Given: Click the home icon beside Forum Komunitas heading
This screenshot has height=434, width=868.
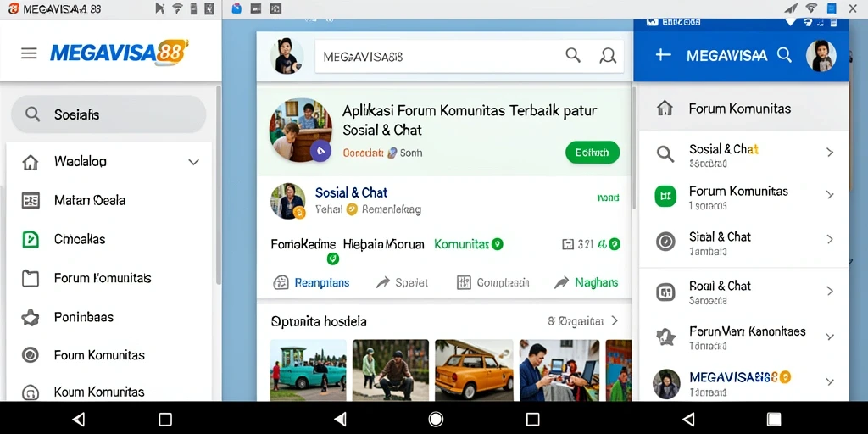Looking at the screenshot, I should coord(665,108).
